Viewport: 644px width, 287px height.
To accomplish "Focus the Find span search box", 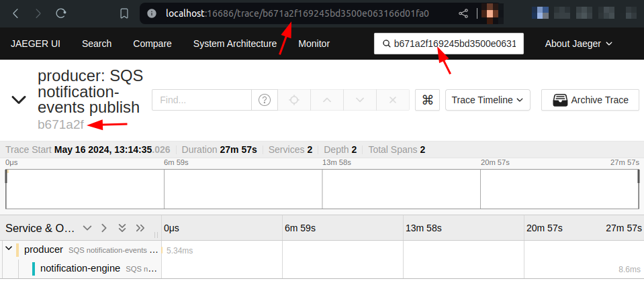I will pyautogui.click(x=201, y=100).
